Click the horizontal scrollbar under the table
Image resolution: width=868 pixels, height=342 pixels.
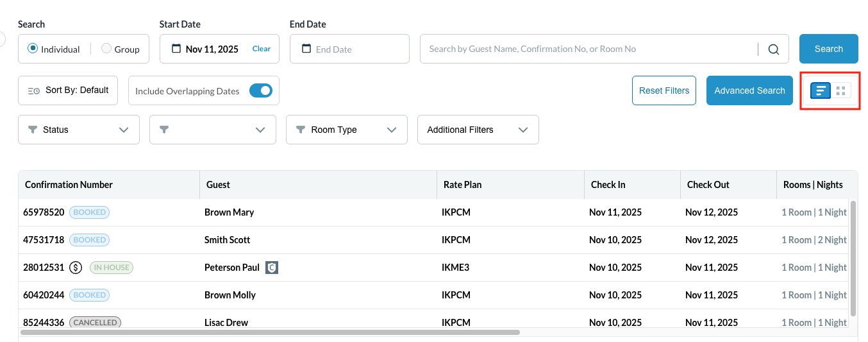pos(269,332)
